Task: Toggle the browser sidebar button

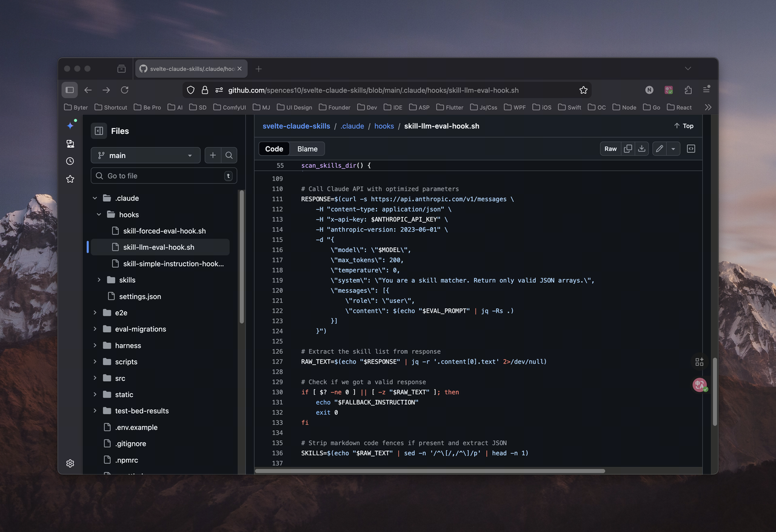Action: click(70, 90)
